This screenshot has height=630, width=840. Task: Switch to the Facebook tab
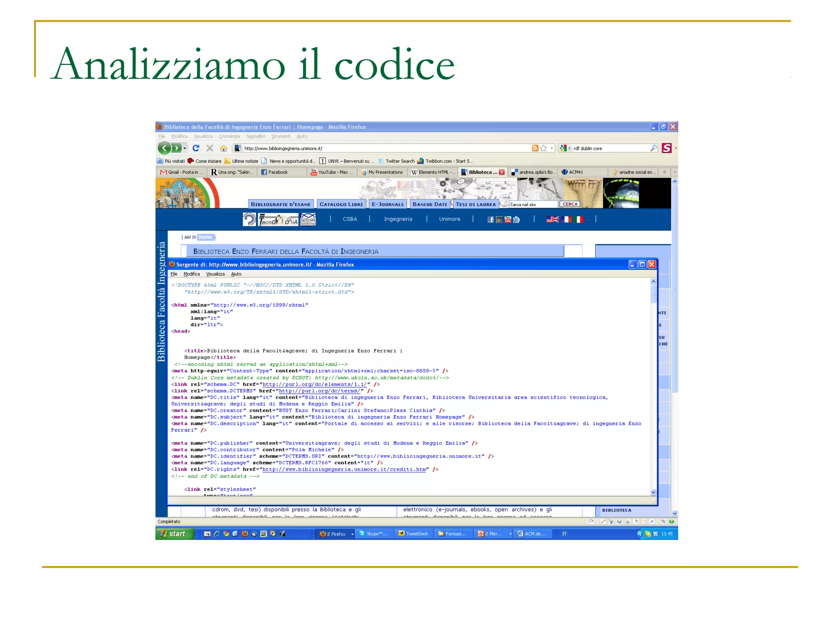[x=282, y=172]
